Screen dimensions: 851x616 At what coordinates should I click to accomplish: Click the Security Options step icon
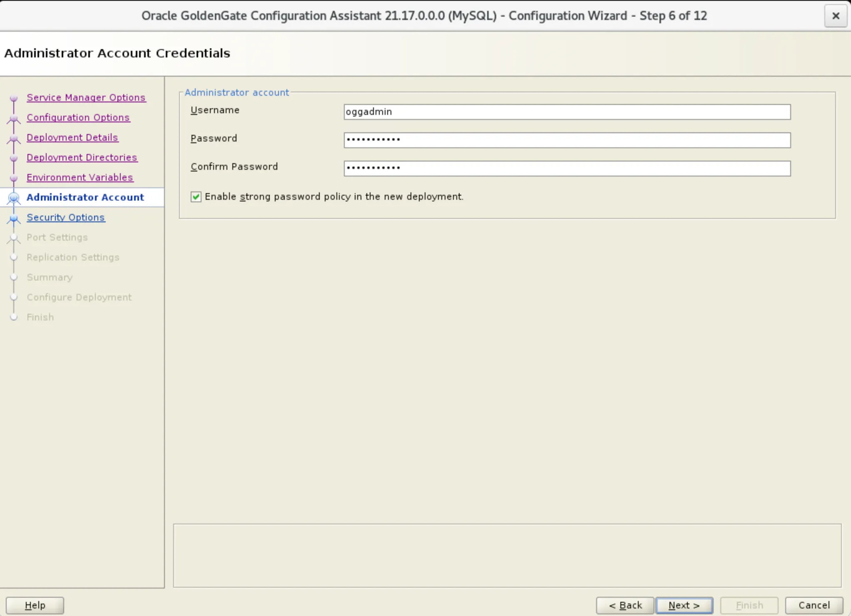(x=13, y=219)
